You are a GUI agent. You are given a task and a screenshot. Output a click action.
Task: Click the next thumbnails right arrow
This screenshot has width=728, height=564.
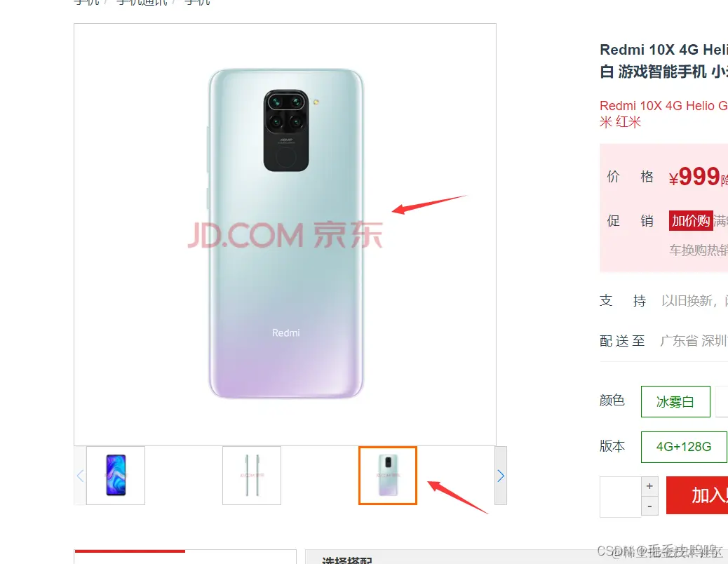point(501,476)
